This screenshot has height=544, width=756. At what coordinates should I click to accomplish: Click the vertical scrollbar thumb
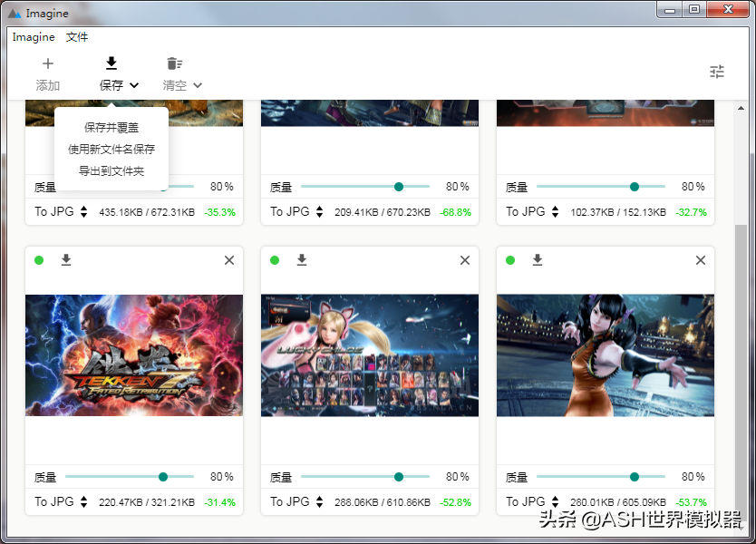(x=741, y=374)
